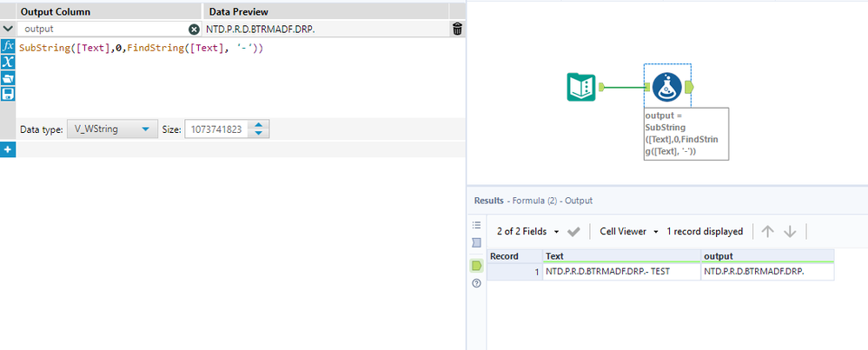The width and height of the screenshot is (868, 350).
Task: Apply field selection with the checkmark icon
Action: (x=573, y=232)
